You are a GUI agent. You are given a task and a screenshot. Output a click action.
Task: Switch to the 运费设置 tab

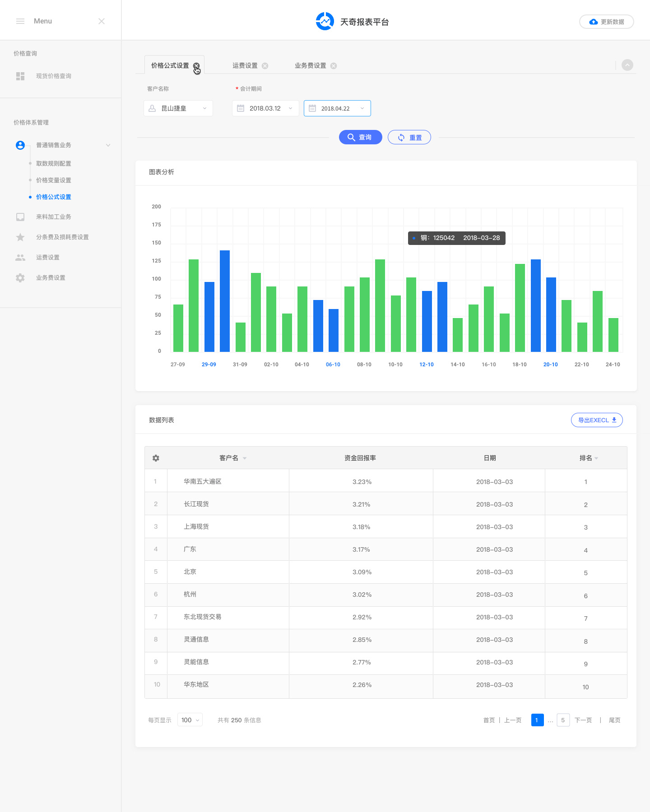[x=245, y=65]
